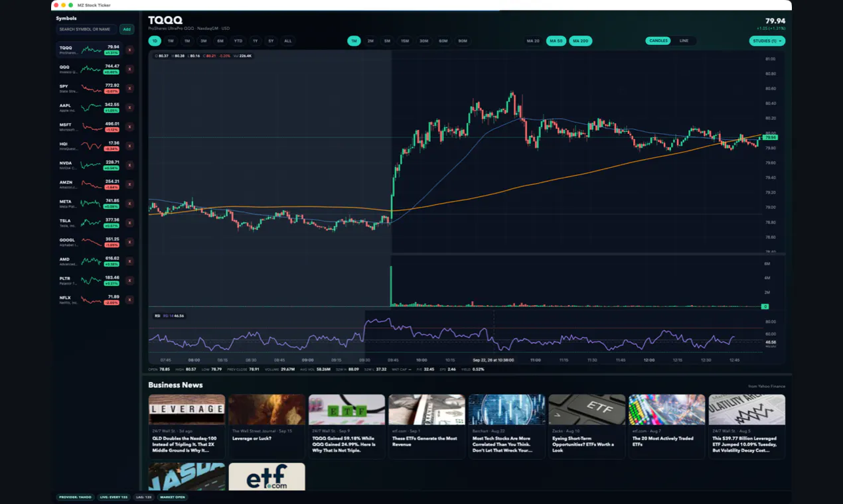Select the QQQ symbol row
The image size is (843, 504).
pos(90,69)
